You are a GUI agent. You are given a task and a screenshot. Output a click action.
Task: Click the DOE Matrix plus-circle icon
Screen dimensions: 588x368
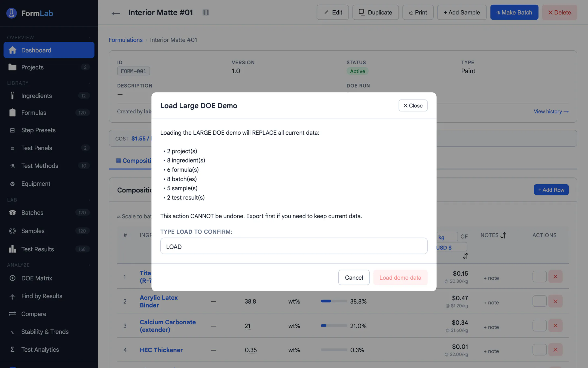coord(12,278)
